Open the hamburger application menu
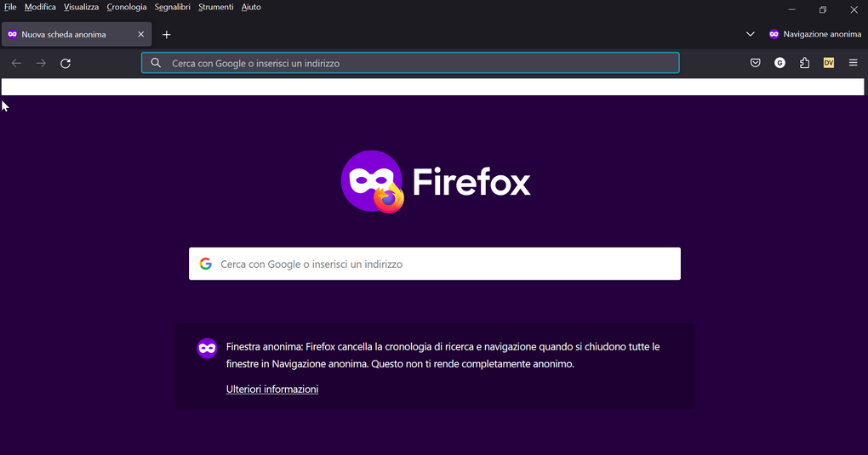868x455 pixels. (x=853, y=63)
